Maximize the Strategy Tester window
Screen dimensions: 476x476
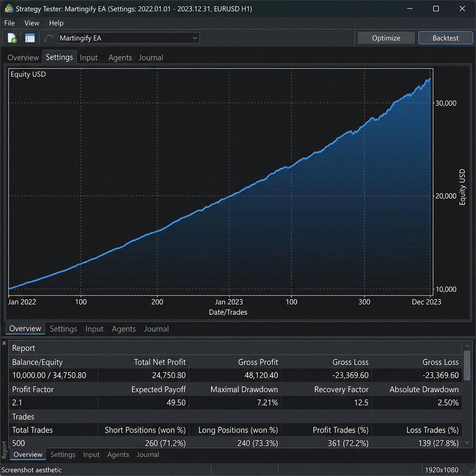[x=436, y=8]
